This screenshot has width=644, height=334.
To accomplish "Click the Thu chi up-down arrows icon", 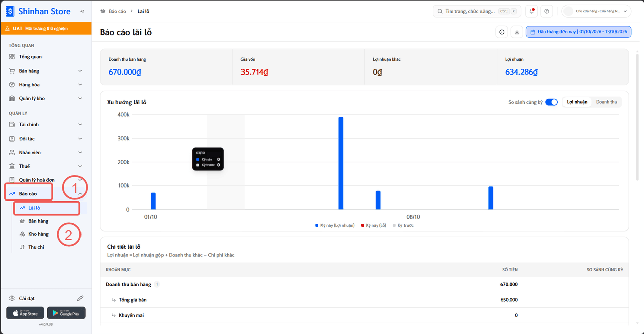I will tap(22, 247).
